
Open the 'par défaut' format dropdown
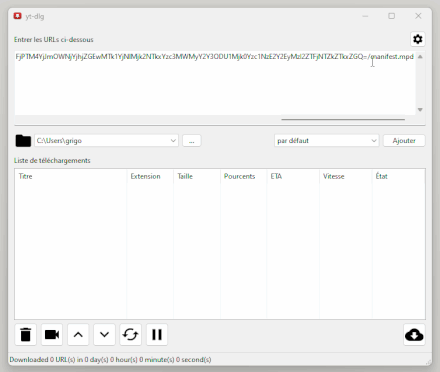tap(326, 141)
